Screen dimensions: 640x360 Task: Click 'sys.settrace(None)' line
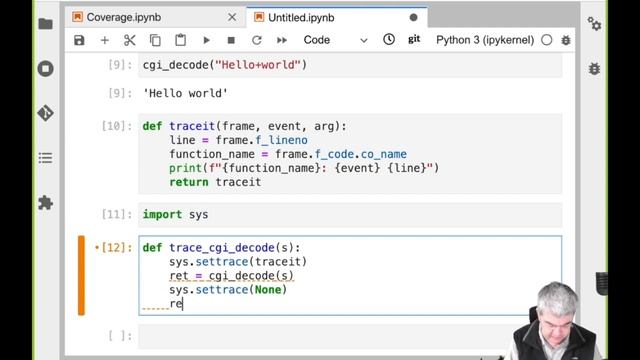point(228,290)
